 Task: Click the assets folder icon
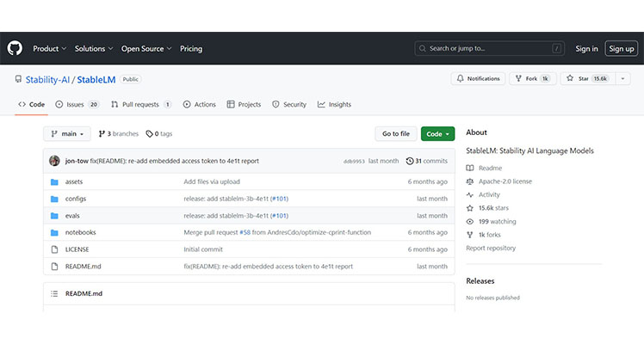(x=54, y=182)
